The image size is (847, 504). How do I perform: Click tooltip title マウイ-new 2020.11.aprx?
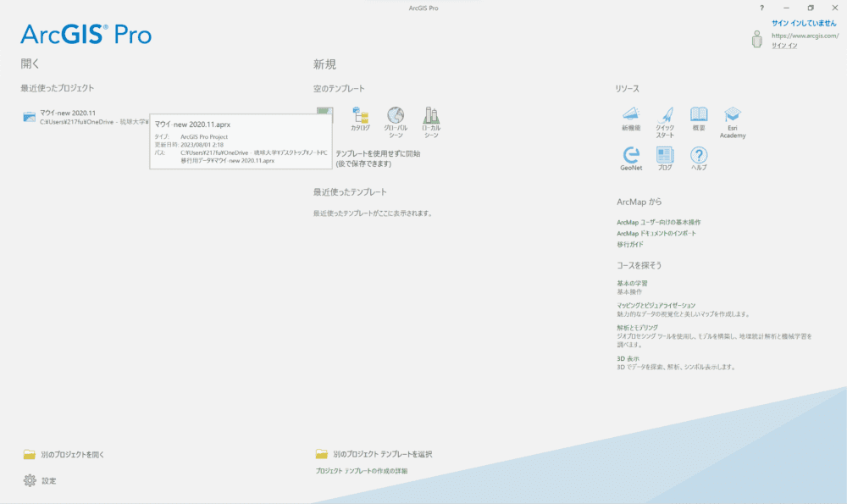click(192, 125)
